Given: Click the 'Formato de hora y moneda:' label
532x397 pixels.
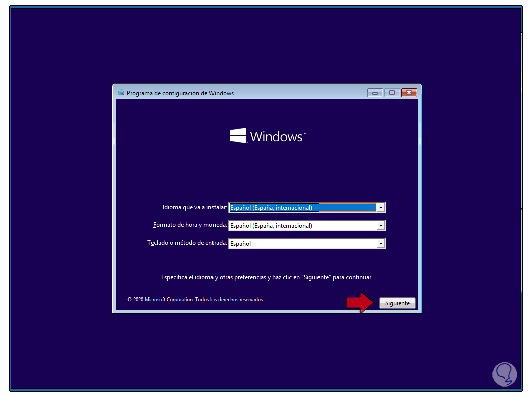Looking at the screenshot, I should tap(190, 225).
